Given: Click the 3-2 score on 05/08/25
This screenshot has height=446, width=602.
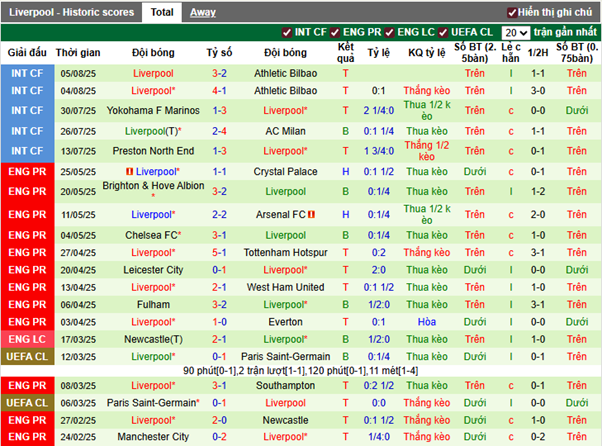Looking at the screenshot, I should pos(219,73).
